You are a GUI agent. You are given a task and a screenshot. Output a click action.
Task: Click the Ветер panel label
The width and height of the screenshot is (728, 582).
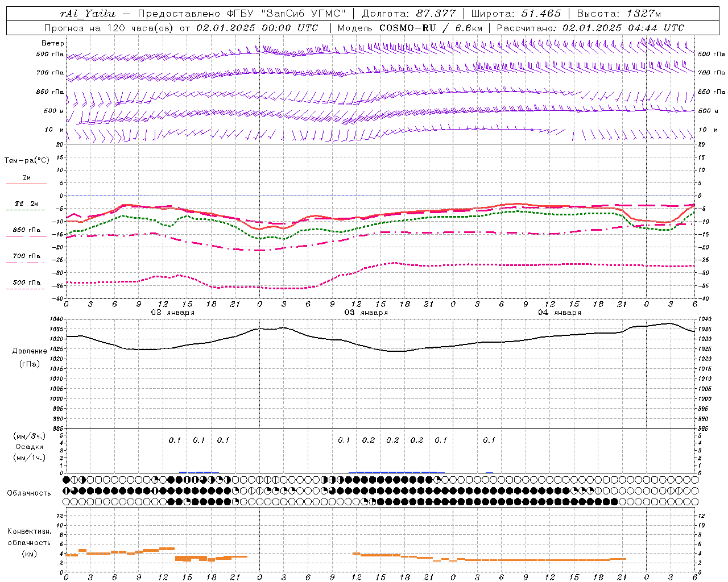click(x=53, y=43)
